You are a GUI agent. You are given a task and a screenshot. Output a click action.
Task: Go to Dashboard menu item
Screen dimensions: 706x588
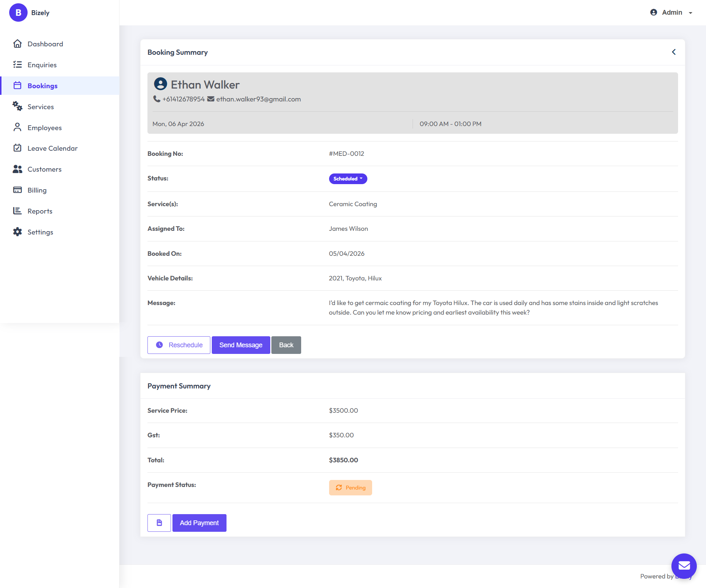pyautogui.click(x=60, y=44)
